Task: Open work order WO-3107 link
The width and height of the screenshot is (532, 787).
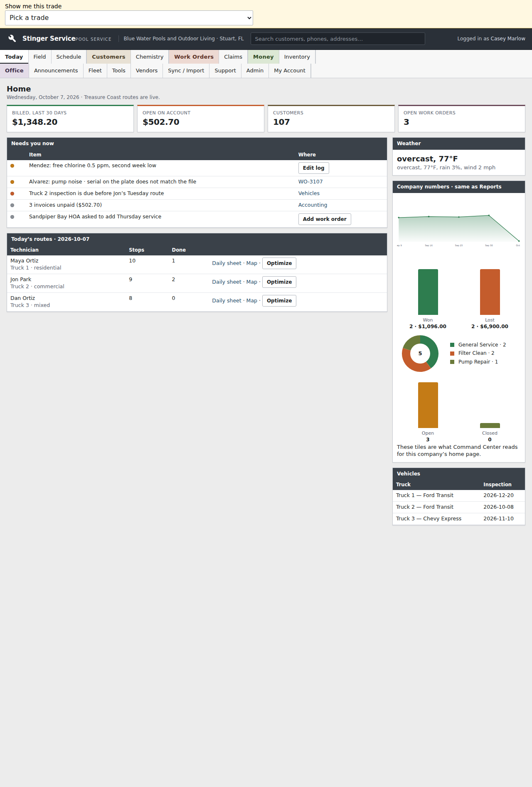Action: point(310,182)
